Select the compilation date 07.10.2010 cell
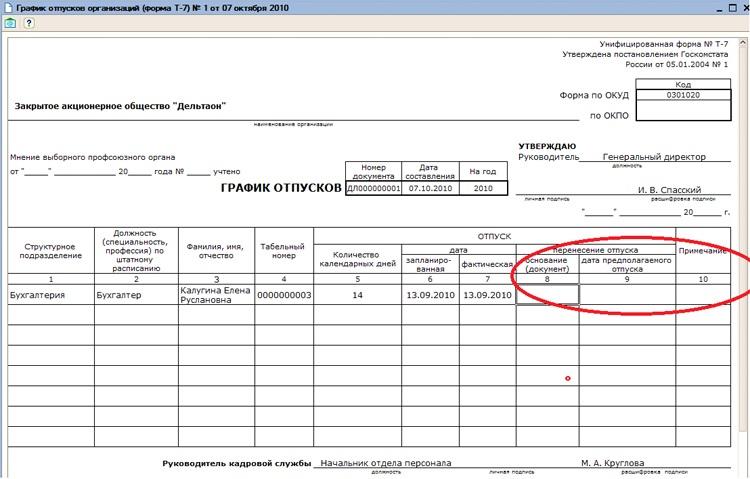Viewport: 750px width, 479px height. pyautogui.click(x=431, y=187)
